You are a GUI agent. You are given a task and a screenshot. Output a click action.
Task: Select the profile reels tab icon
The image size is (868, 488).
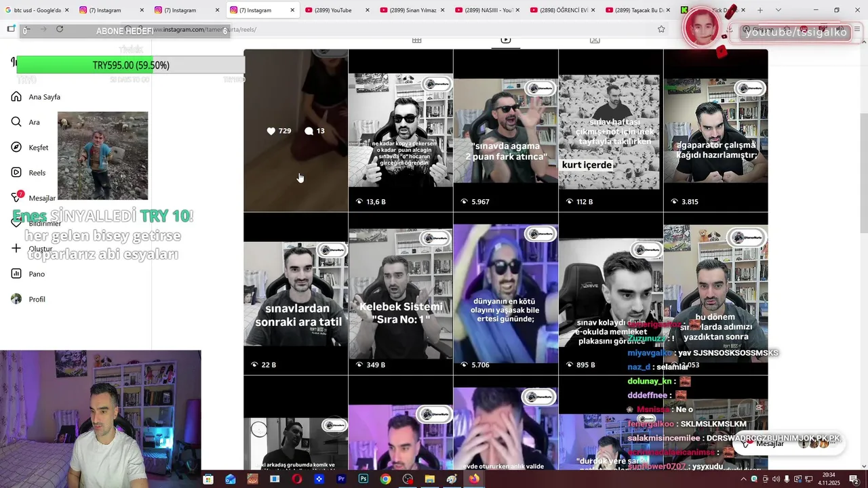(x=505, y=40)
